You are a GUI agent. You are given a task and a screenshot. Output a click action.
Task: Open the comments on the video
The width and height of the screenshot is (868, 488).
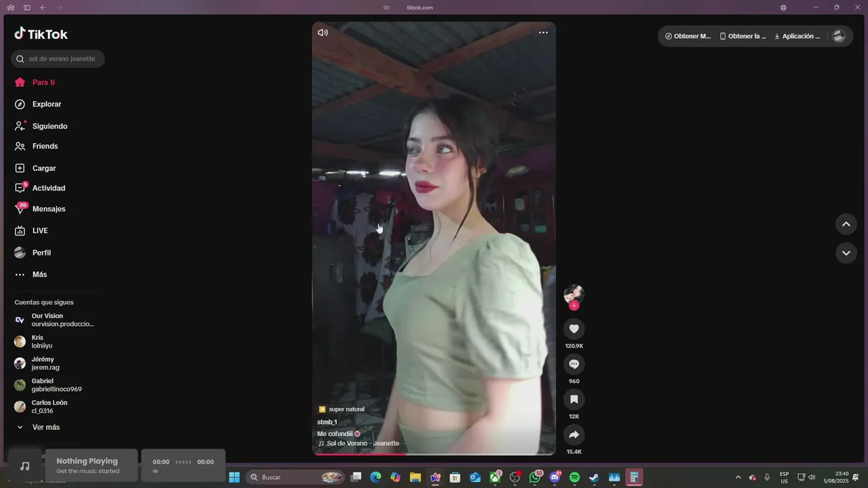[x=574, y=364]
